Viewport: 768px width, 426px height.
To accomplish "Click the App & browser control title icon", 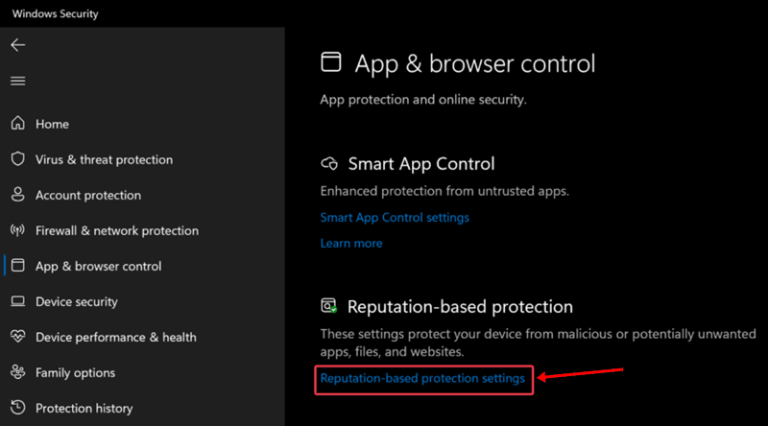I will [x=331, y=62].
